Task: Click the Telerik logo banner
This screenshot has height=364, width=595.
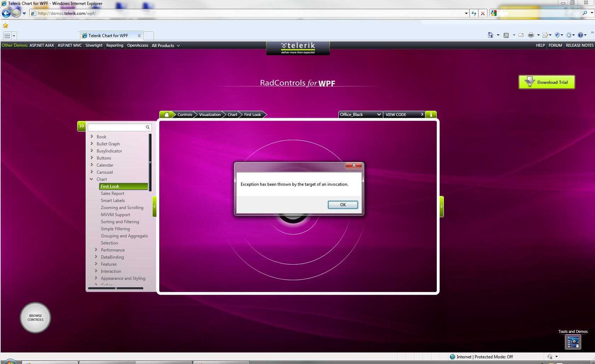Action: tap(298, 48)
